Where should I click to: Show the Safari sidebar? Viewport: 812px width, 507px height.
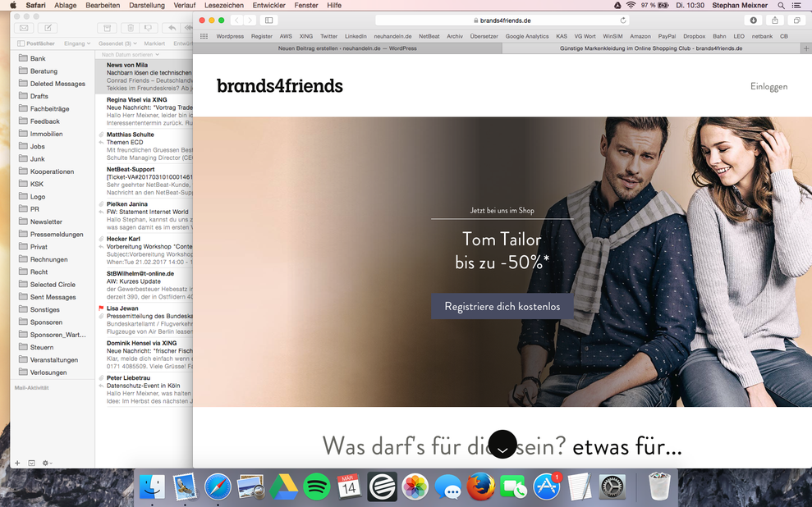[x=268, y=21]
